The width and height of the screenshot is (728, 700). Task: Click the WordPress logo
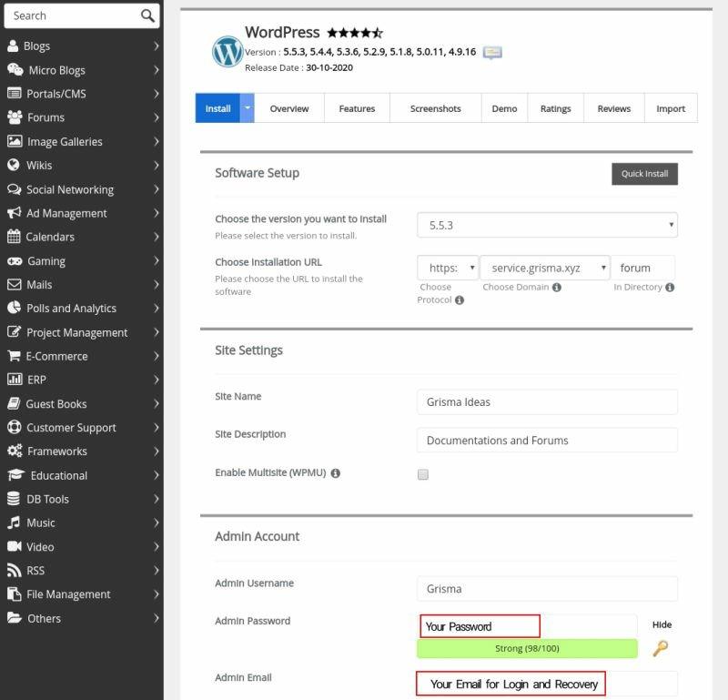click(x=227, y=52)
